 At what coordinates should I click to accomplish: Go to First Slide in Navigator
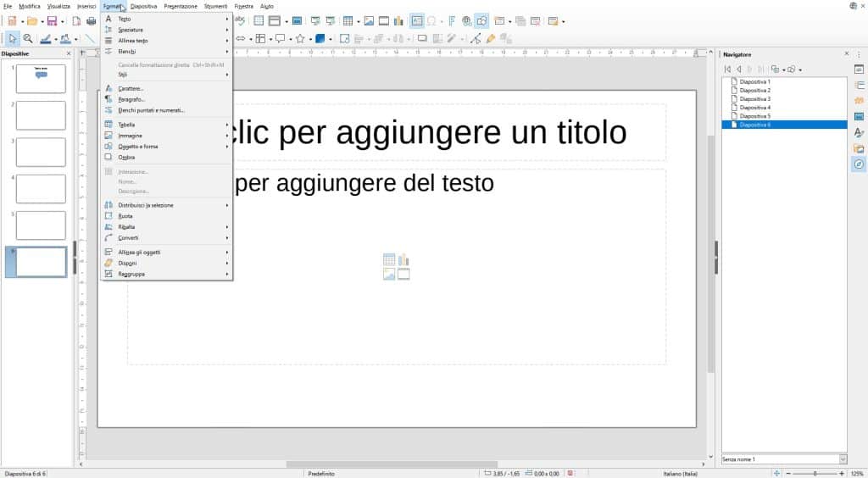tap(727, 69)
